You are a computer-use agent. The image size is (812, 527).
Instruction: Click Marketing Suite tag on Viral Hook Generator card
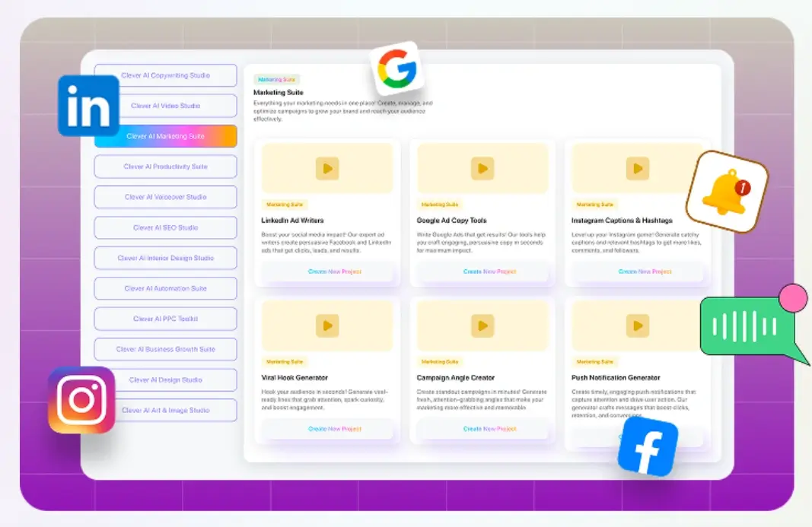285,362
